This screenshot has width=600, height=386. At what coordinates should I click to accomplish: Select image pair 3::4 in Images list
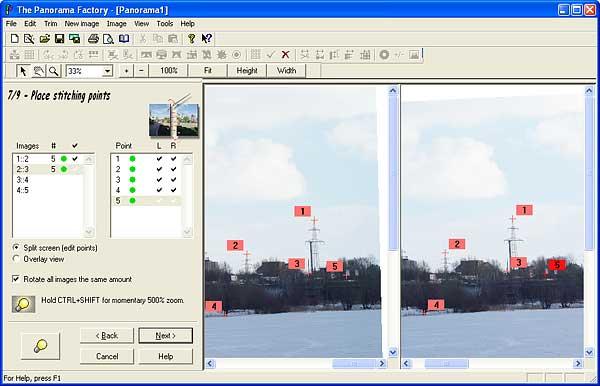[48, 179]
